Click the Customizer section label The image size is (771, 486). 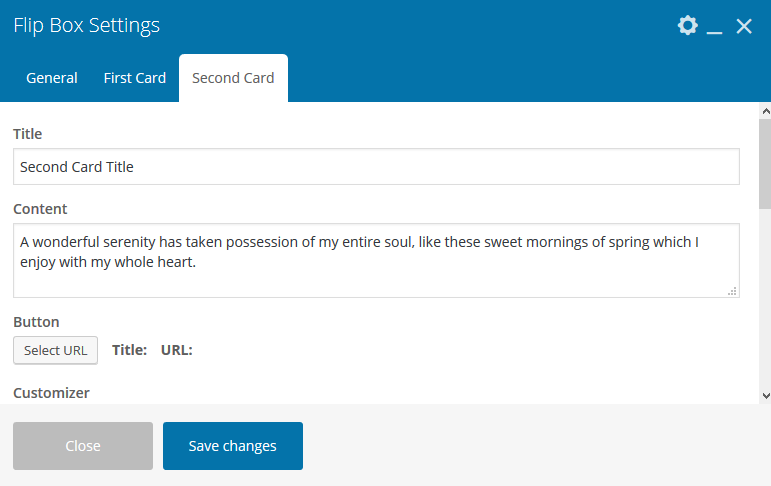(x=52, y=393)
